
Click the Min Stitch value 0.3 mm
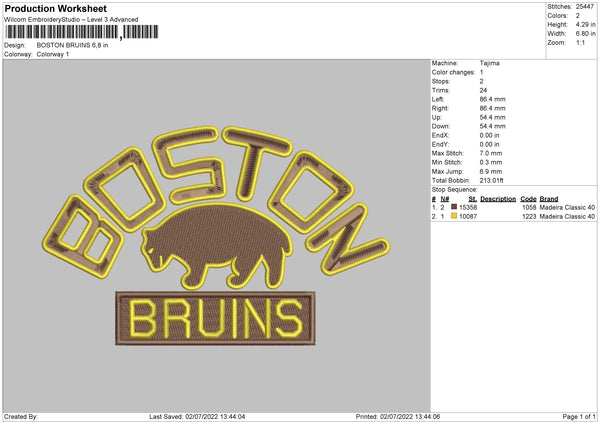click(x=491, y=162)
